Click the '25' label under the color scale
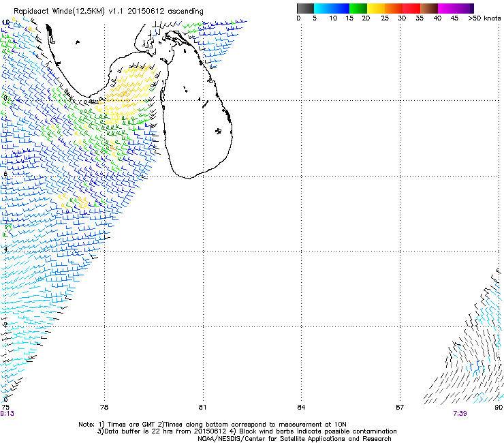The height and width of the screenshot is (443, 504). click(x=385, y=18)
